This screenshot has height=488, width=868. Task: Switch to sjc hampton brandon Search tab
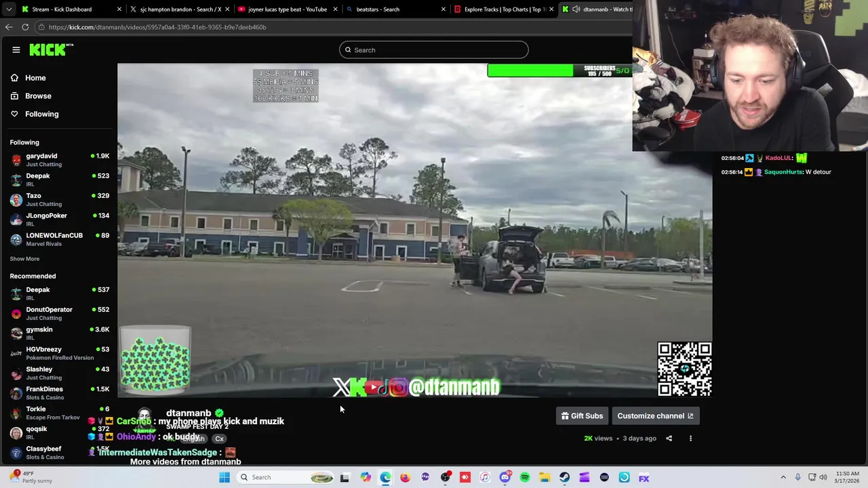180,9
